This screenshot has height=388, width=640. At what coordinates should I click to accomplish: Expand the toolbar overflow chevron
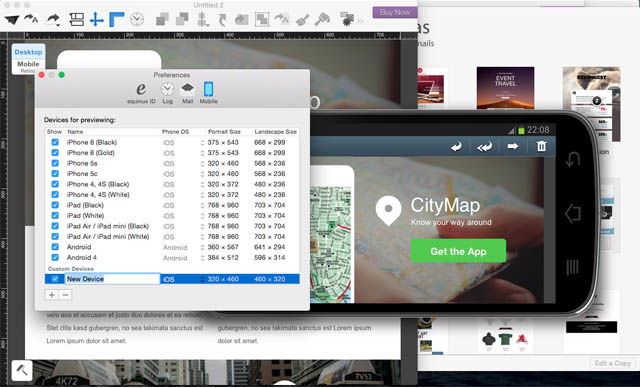[x=360, y=20]
